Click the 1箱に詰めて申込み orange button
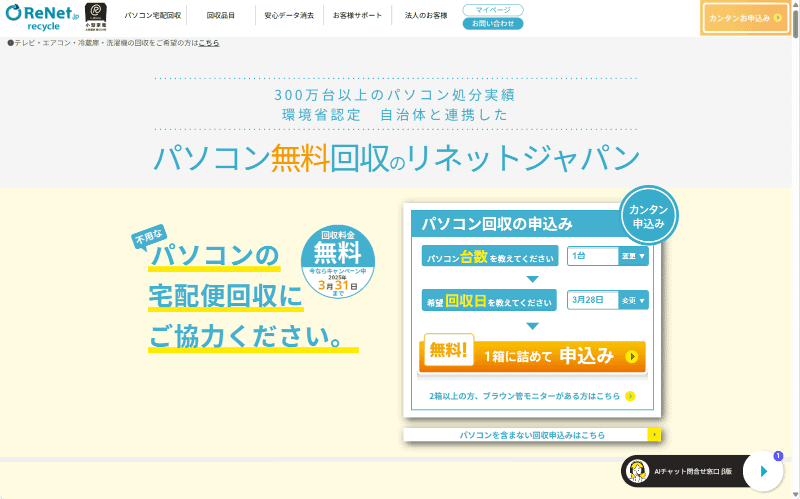This screenshot has width=800, height=499. [533, 356]
